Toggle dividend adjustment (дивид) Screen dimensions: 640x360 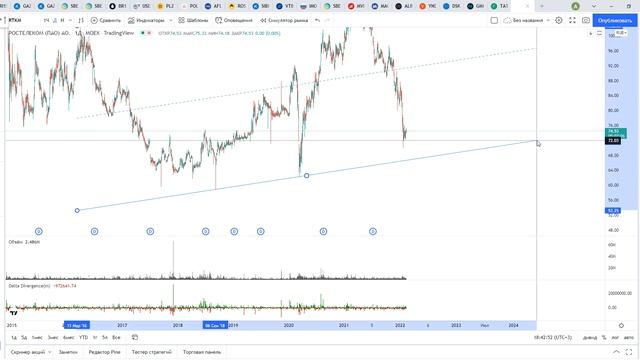pyautogui.click(x=590, y=338)
